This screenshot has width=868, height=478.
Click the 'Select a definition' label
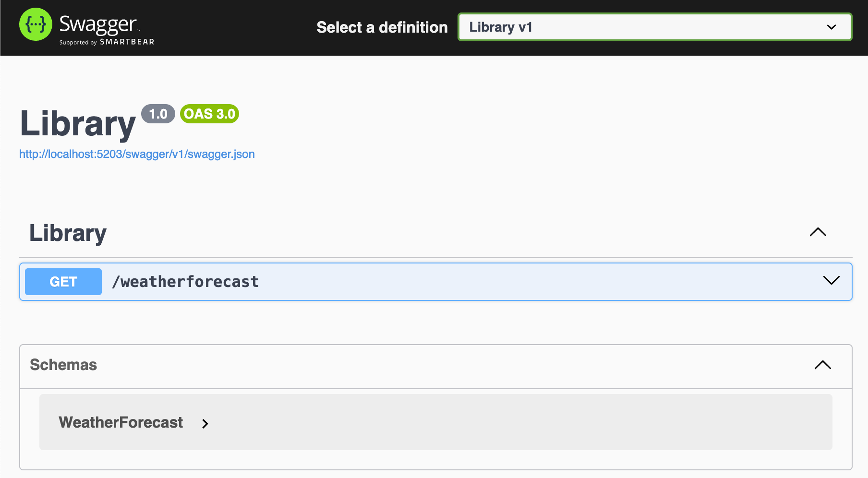[x=382, y=27]
